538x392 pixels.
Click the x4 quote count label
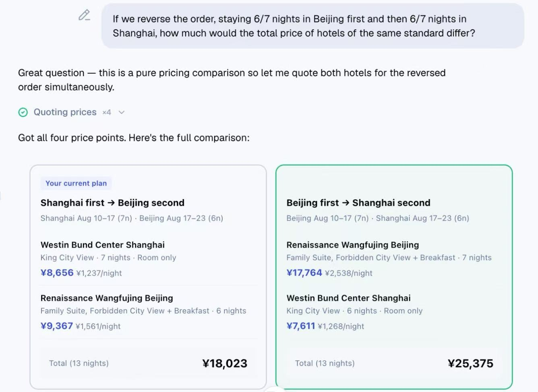point(107,112)
